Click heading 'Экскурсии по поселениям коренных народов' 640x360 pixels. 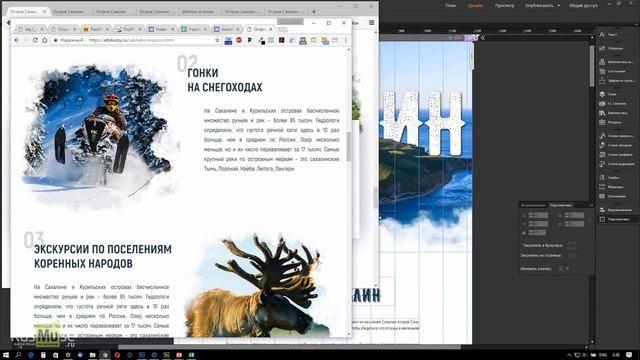pyautogui.click(x=102, y=256)
